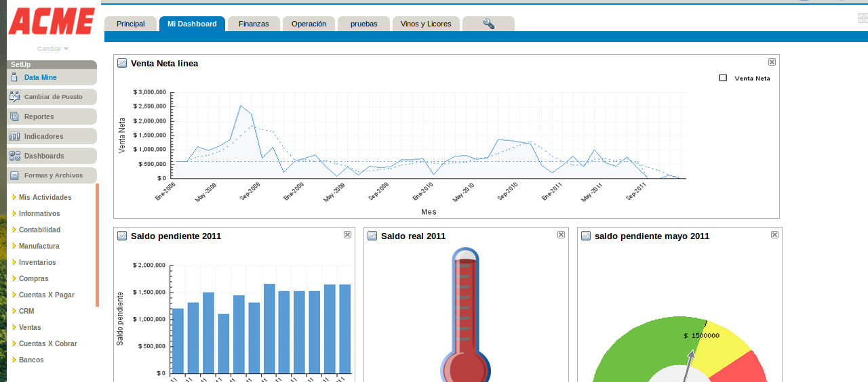This screenshot has height=382, width=868.
Task: Open the wrench settings tab
Action: [x=488, y=24]
